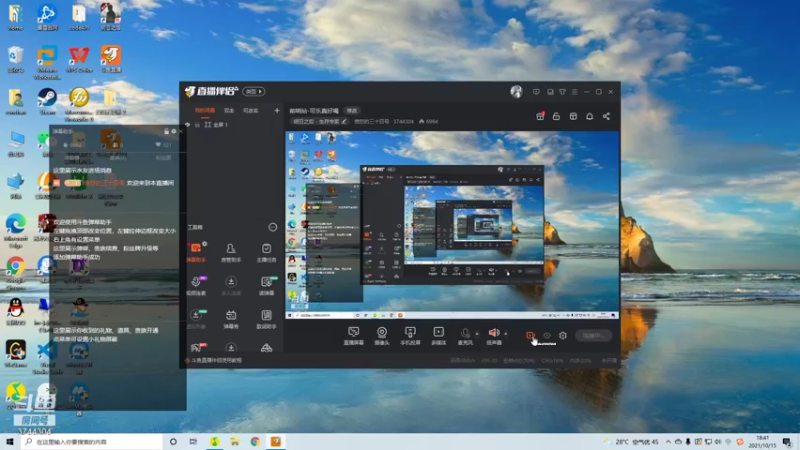Screen dimensions: 800x450
Task: Click the multi-person download tool icon
Action: [x=231, y=286]
